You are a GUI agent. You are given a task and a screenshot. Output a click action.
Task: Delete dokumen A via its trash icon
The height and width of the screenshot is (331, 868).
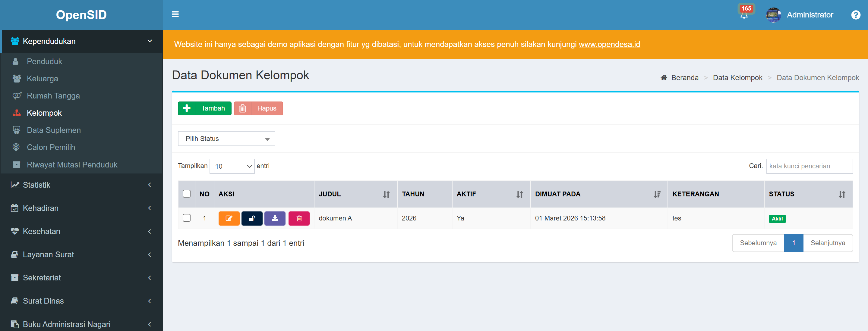point(299,218)
